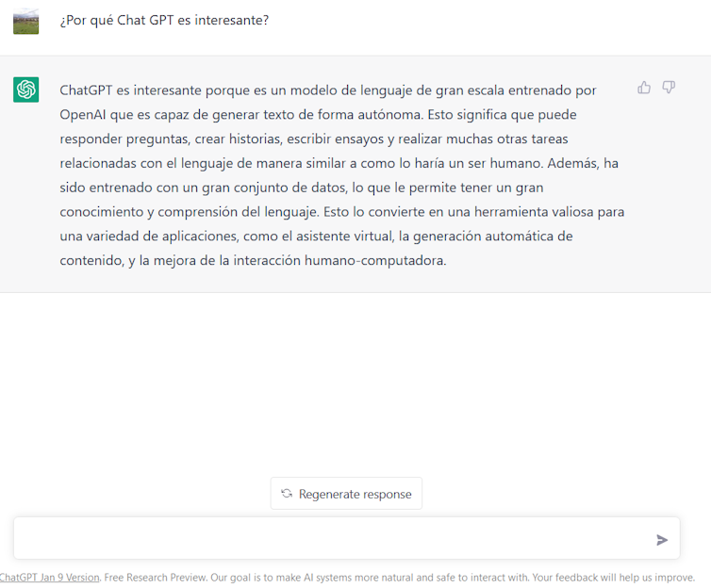Mark the response with thumbs down
The height and width of the screenshot is (588, 711).
click(669, 87)
